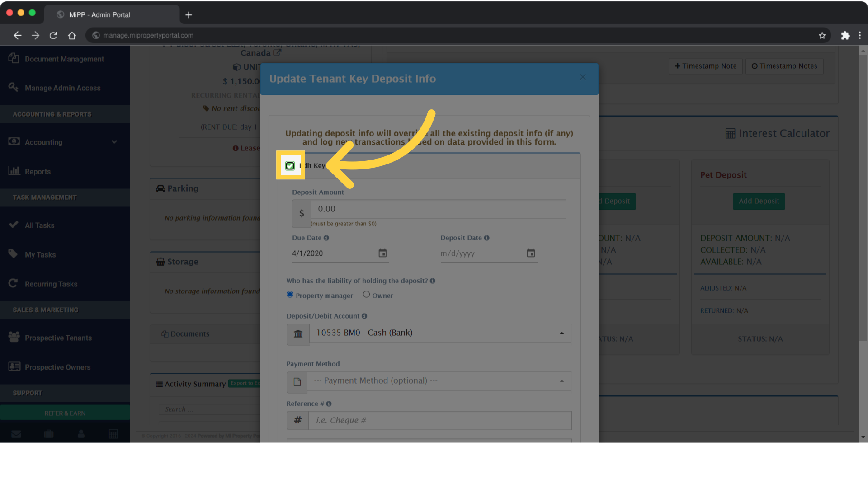Reload the page with browser refresh

(53, 35)
